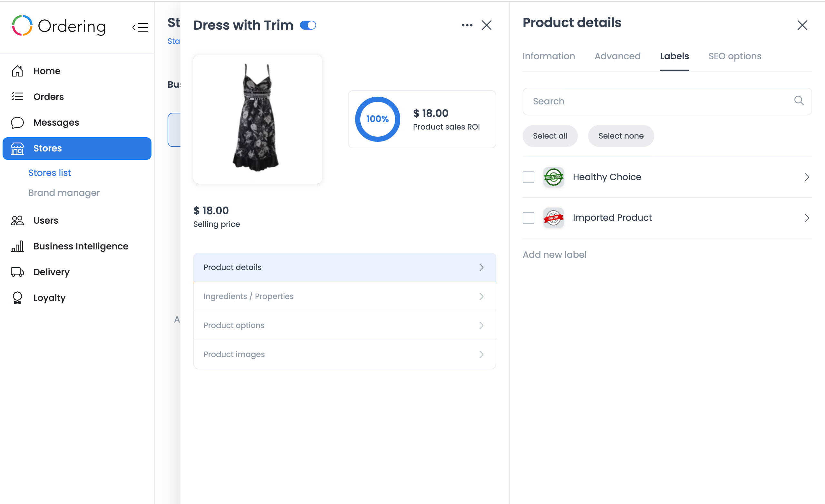
Task: Expand the Healthy Choice label row
Action: (x=807, y=177)
